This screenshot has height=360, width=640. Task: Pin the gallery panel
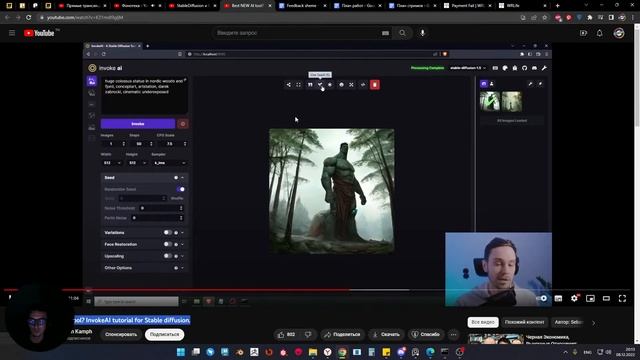pos(540,84)
